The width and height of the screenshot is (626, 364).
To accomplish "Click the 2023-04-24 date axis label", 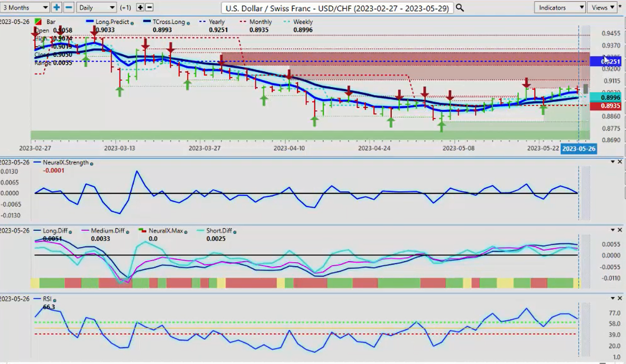I will [374, 148].
